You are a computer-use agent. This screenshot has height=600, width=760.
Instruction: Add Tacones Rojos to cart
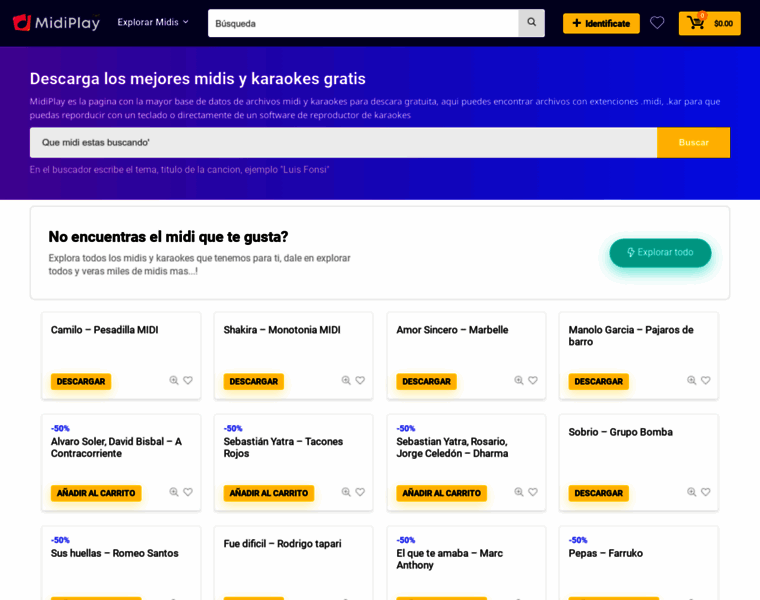(269, 493)
